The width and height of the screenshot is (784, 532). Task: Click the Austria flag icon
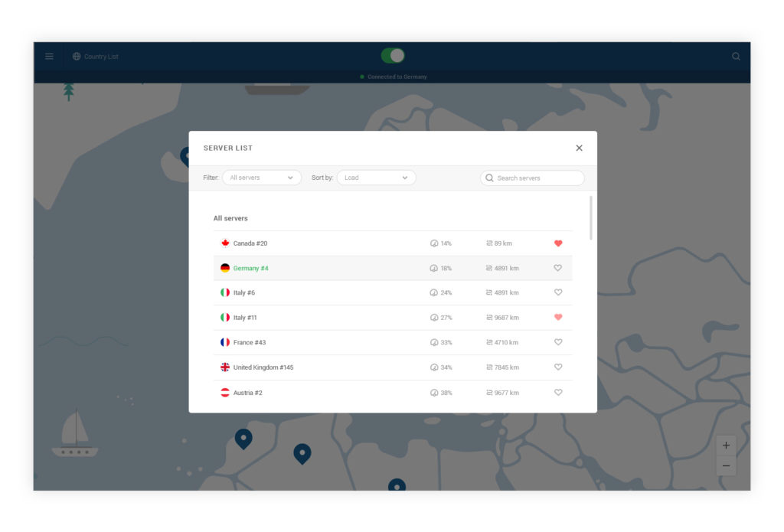tap(225, 393)
